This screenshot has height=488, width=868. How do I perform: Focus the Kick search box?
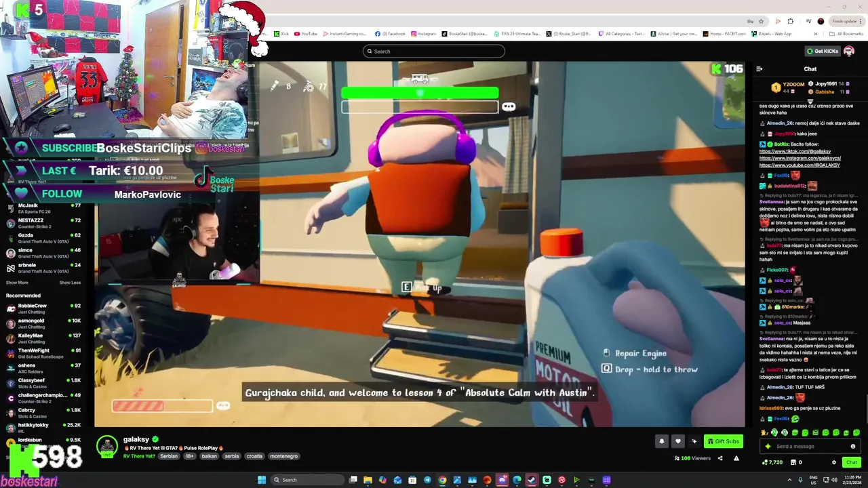(x=434, y=51)
